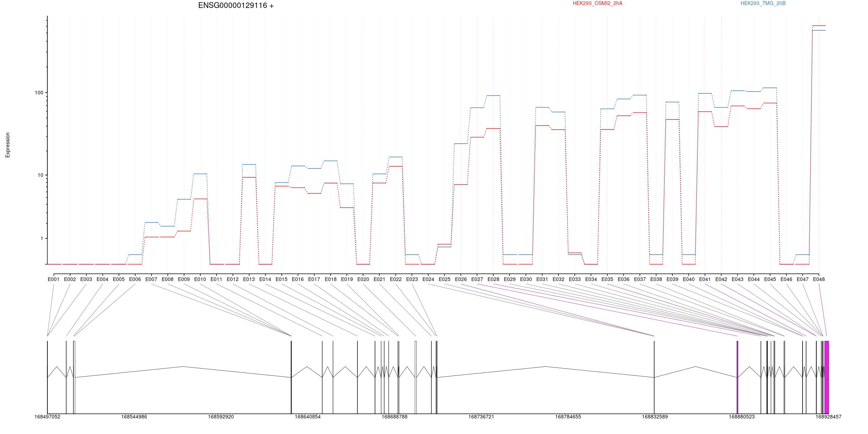Click genomic coordinate 168688788
The height and width of the screenshot is (434, 868).
[395, 417]
